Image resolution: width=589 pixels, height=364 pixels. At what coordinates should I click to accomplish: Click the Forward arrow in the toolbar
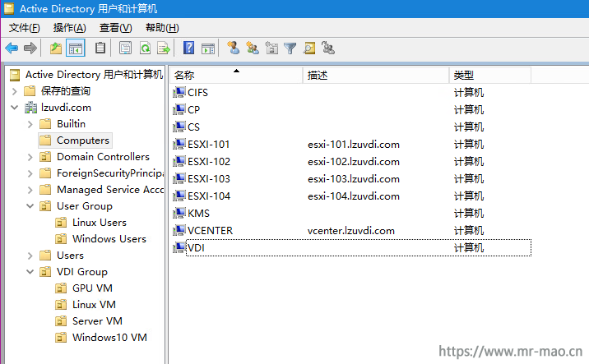pyautogui.click(x=30, y=48)
